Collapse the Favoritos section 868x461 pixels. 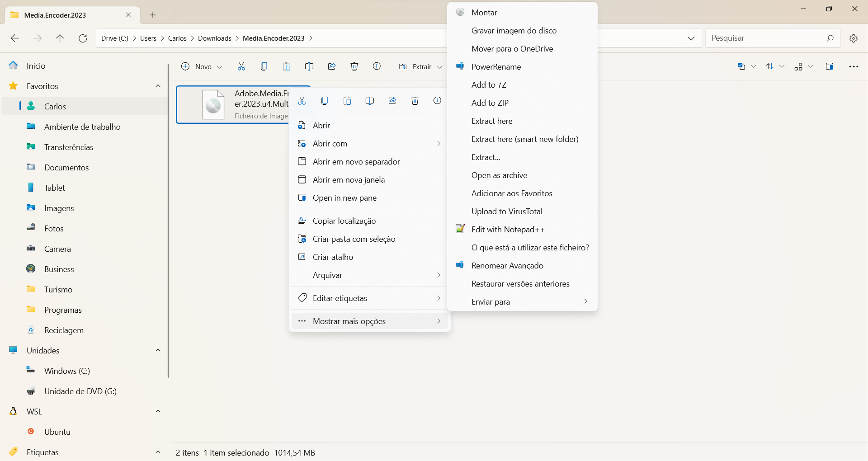click(158, 86)
